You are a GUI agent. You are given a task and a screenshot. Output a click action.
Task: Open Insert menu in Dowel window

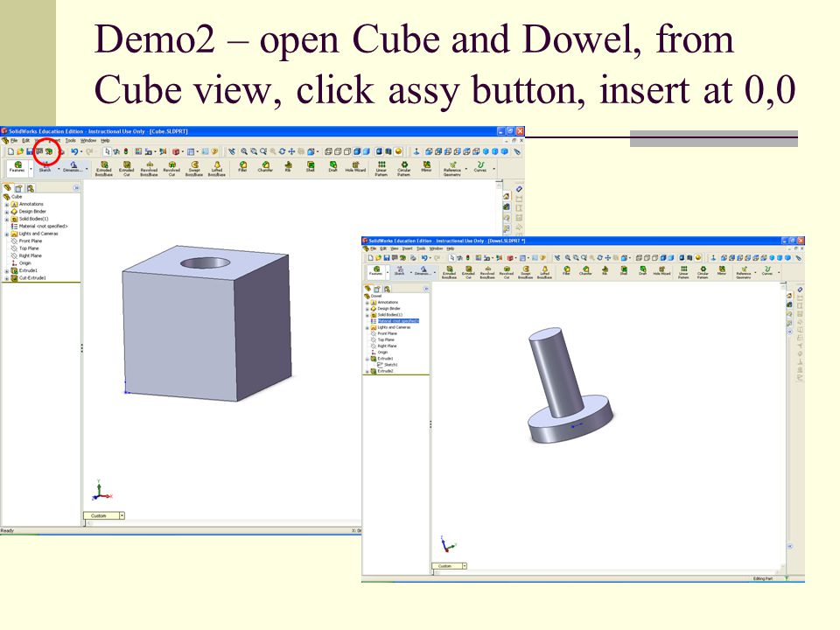(407, 248)
